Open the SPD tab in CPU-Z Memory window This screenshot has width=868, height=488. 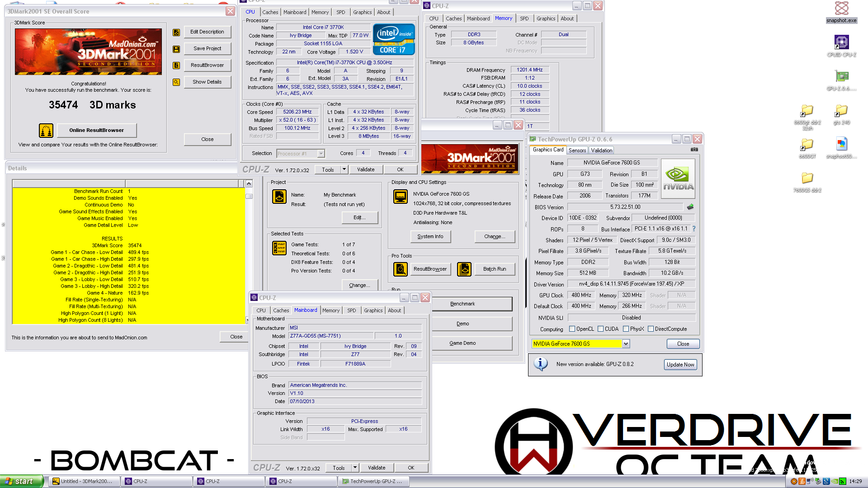pyautogui.click(x=524, y=19)
